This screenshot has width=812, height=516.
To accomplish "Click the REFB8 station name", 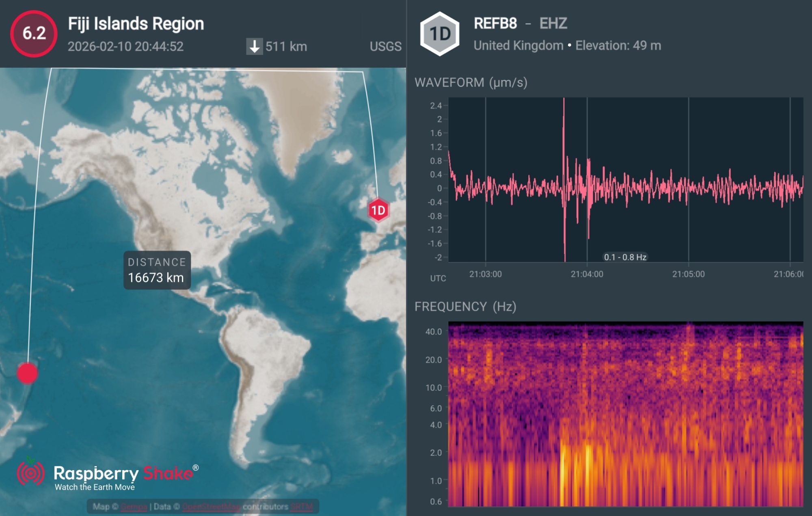I will [x=495, y=24].
